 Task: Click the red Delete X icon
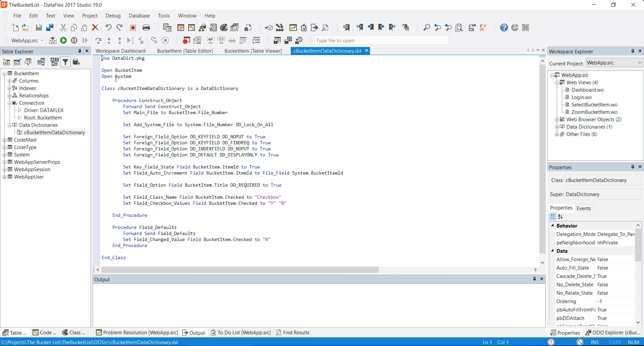(95, 27)
